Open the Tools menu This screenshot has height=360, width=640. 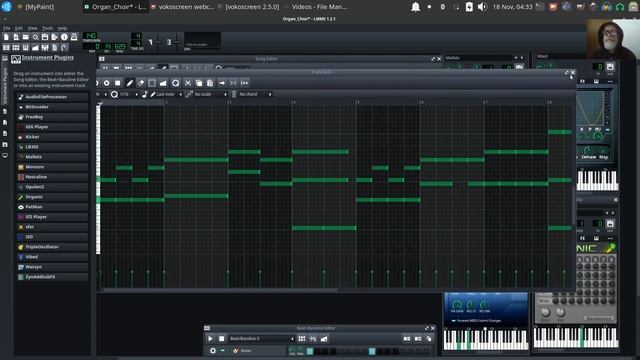[47, 28]
